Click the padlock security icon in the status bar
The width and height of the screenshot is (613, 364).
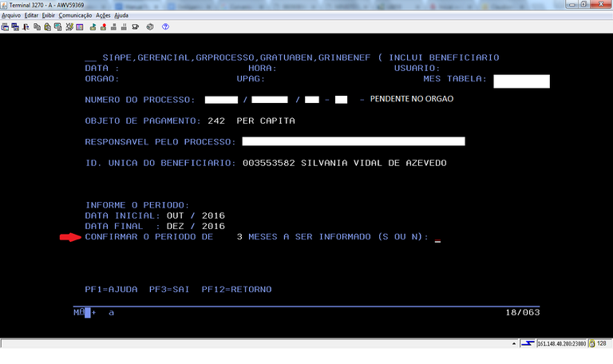(592, 344)
